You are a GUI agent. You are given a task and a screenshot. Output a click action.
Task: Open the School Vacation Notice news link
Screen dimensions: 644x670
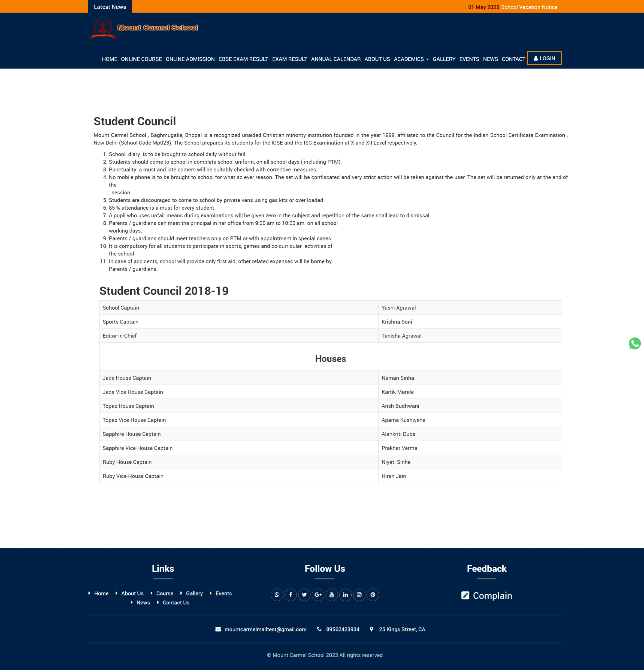(x=529, y=7)
